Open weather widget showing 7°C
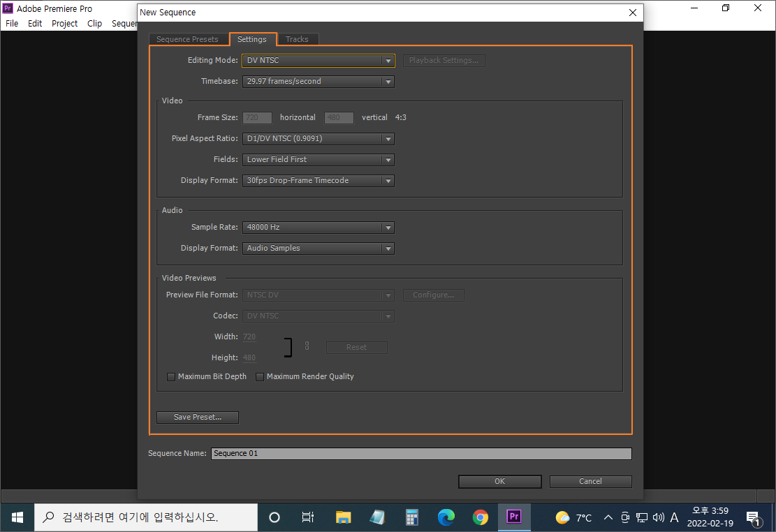 pos(573,517)
